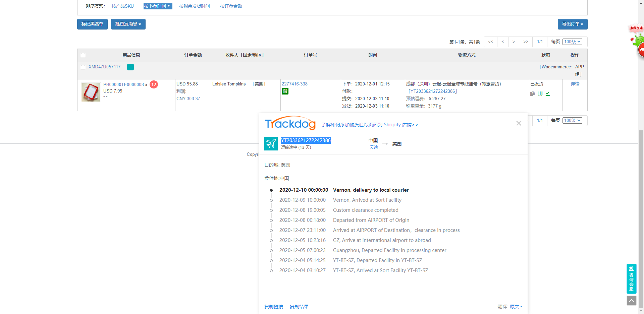644x314 pixels.
Task: Toggle the select-all checkbox in table header
Action: point(83,55)
